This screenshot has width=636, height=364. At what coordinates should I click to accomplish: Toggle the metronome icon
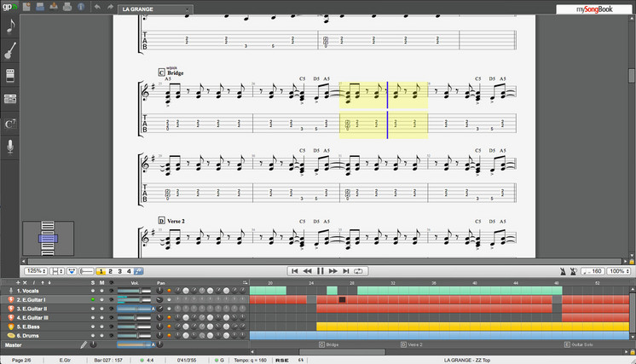[x=563, y=271]
